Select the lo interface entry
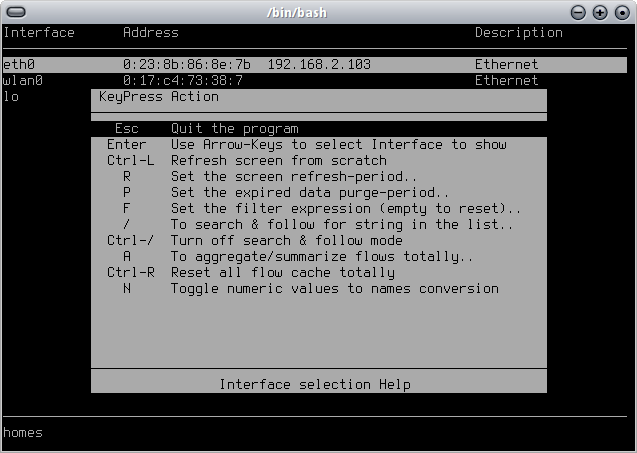 (11, 97)
